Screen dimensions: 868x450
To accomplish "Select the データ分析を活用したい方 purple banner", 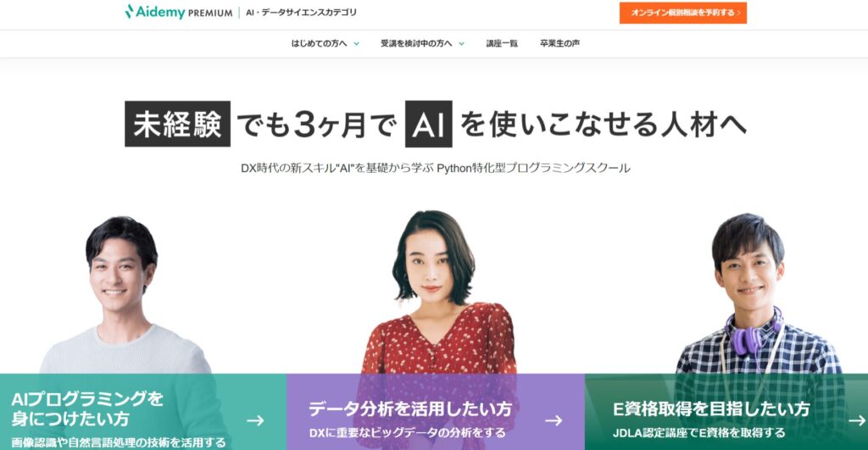I will click(436, 412).
